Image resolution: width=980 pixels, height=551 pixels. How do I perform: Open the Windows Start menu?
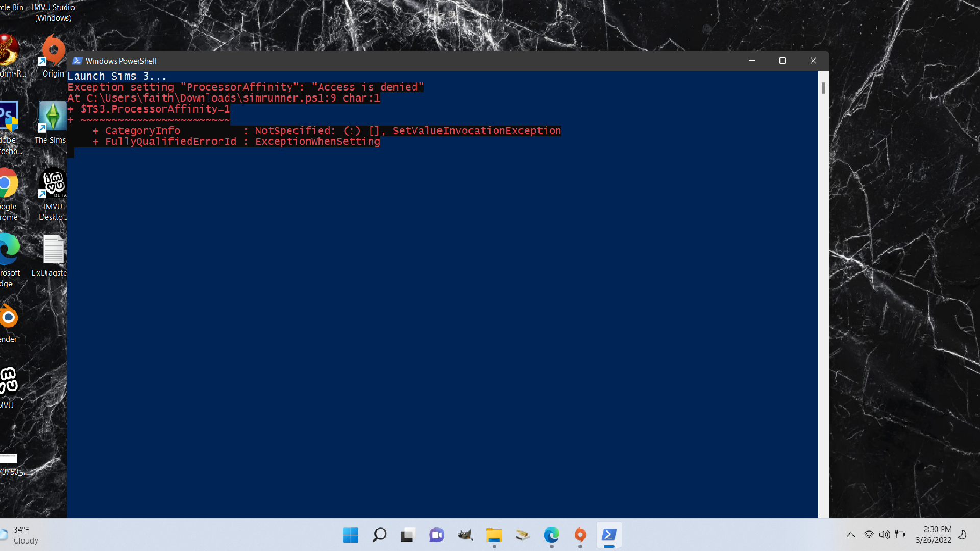(351, 535)
